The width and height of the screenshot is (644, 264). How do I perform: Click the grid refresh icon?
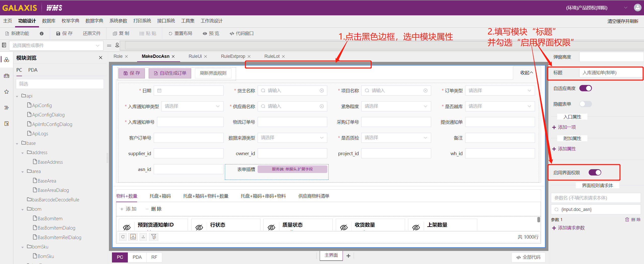coord(123,237)
